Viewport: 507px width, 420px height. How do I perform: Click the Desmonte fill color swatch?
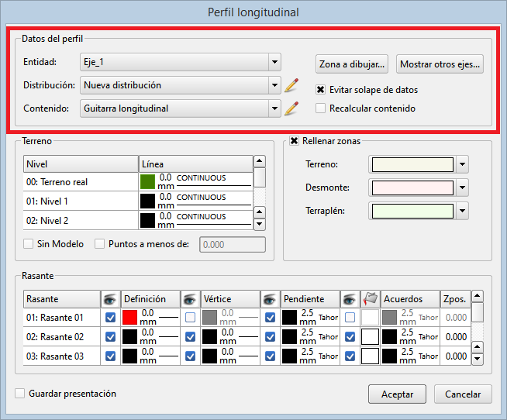[412, 188]
